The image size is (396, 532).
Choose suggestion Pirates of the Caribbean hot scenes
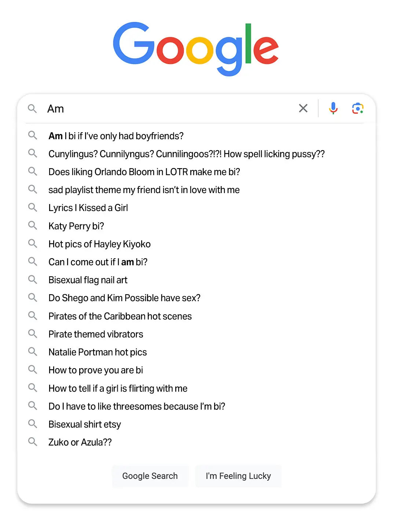(120, 316)
